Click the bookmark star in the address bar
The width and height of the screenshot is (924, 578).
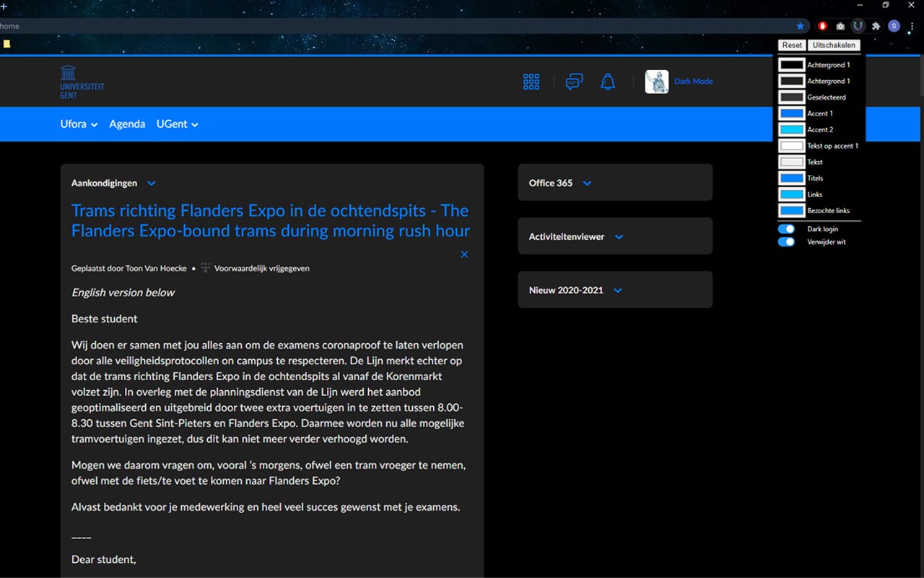(x=800, y=26)
